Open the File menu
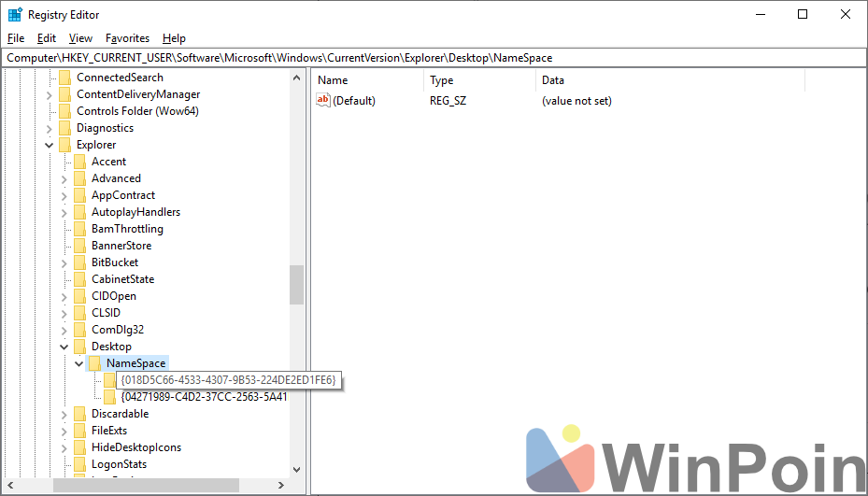This screenshot has height=496, width=868. [16, 38]
